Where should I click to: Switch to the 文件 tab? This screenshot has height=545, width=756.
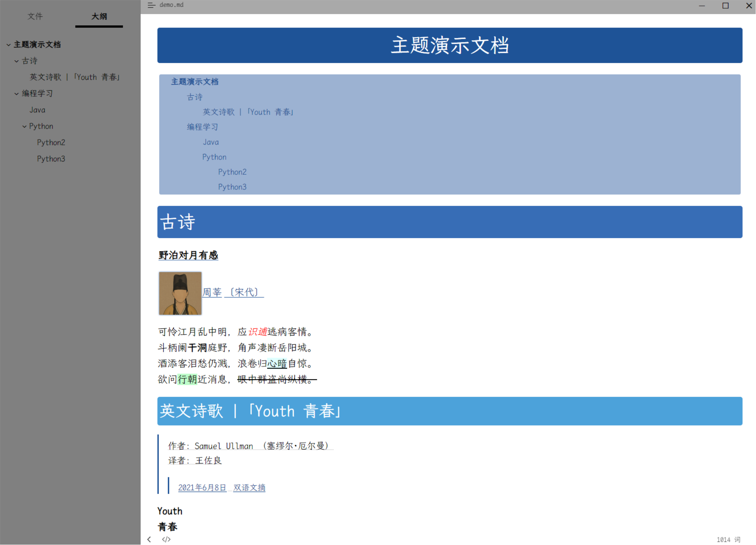[35, 16]
